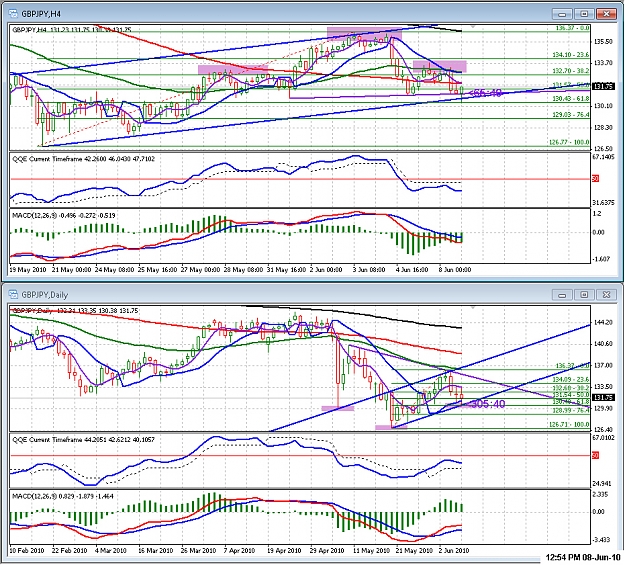The height and width of the screenshot is (565, 625).
Task: Click the 132.70 - 38.2 Fibonacci label
Action: pos(570,71)
